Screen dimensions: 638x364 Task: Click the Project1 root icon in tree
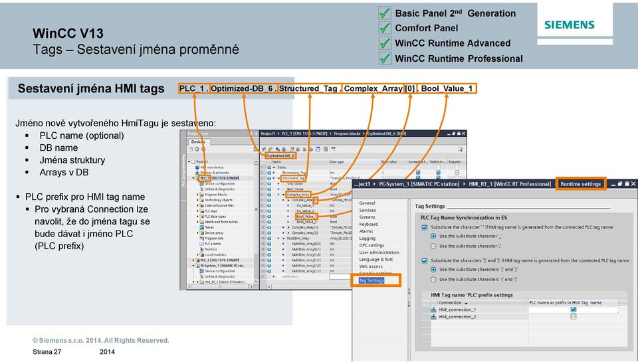(x=193, y=162)
